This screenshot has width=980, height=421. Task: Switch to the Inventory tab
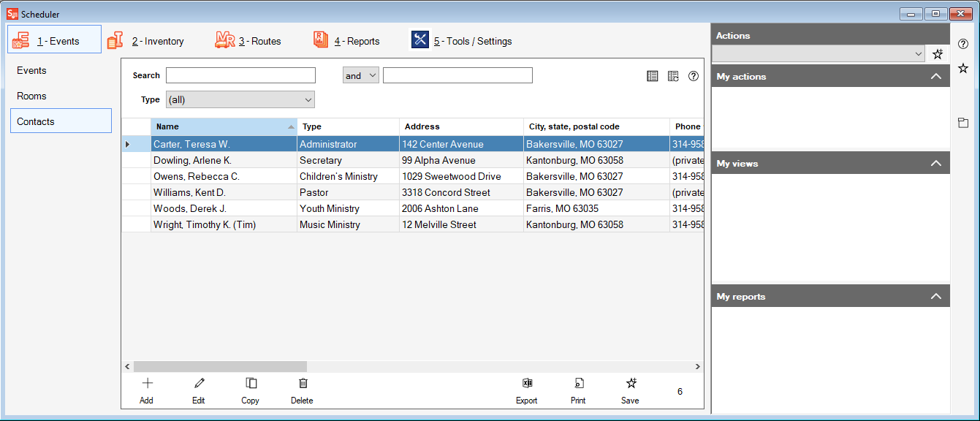tap(146, 41)
